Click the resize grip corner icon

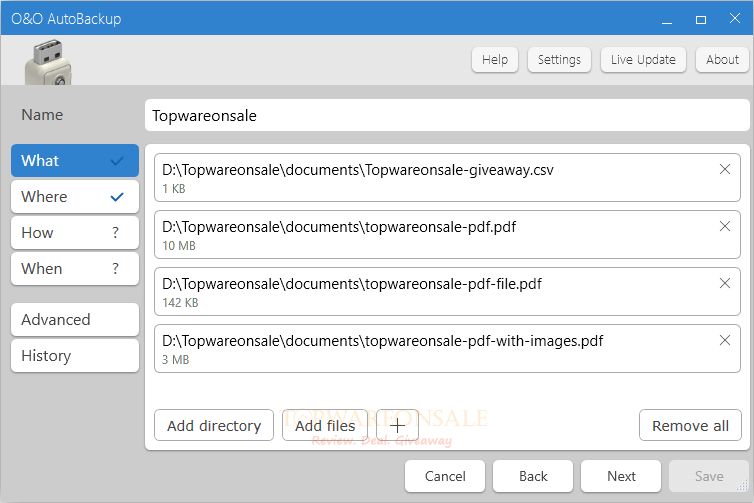[742, 486]
